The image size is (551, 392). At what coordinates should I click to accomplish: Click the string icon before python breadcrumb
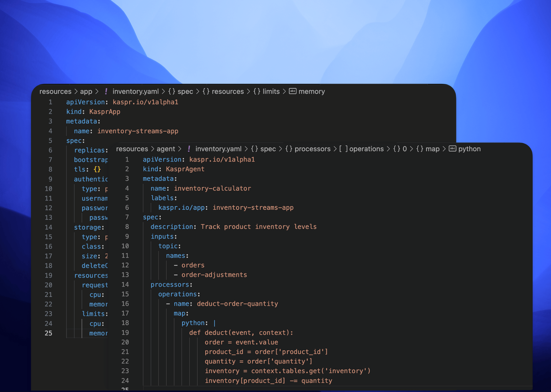[452, 149]
